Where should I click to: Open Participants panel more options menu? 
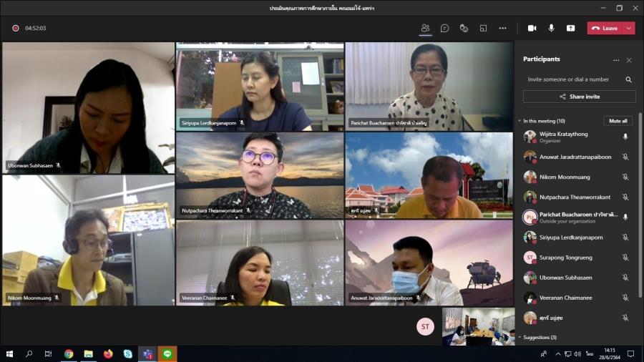pyautogui.click(x=615, y=60)
